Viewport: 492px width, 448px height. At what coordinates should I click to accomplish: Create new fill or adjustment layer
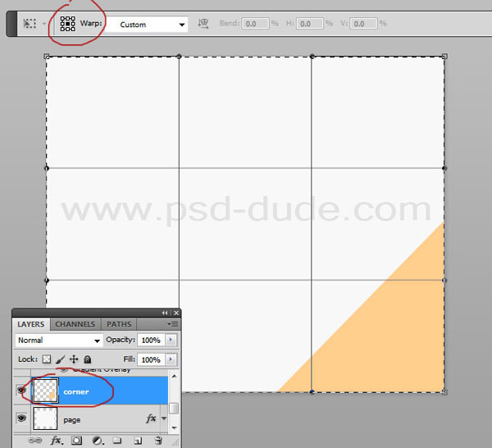coord(98,441)
